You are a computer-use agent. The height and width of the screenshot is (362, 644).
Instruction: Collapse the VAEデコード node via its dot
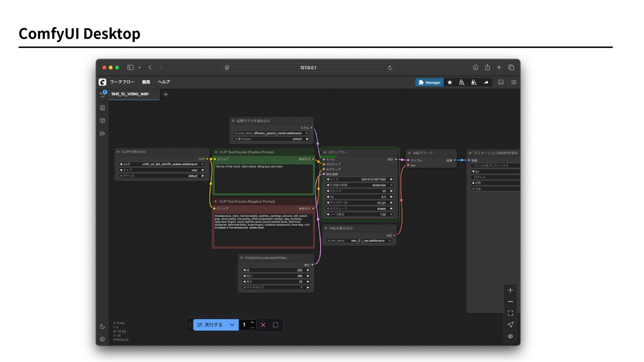[409, 153]
